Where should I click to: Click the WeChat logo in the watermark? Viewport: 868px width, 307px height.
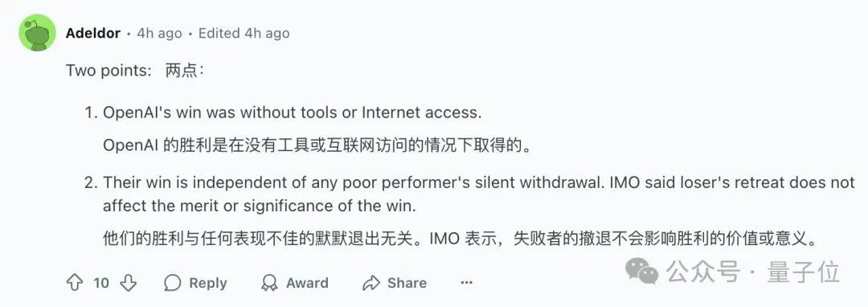pos(641,272)
